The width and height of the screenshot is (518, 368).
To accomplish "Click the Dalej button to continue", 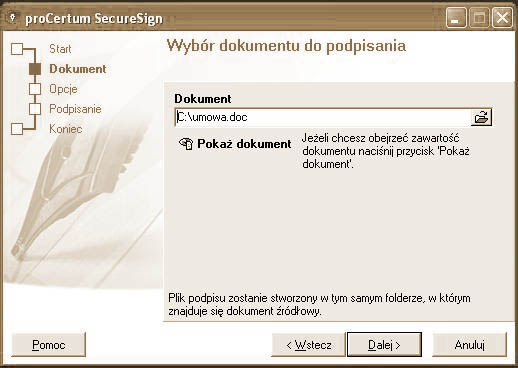I will (x=384, y=344).
